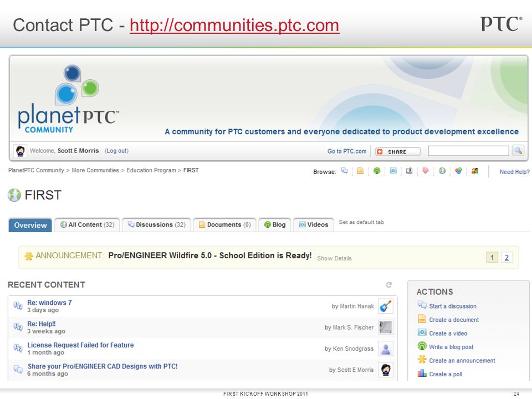Image resolution: width=532 pixels, height=399 pixels.
Task: Browse communities via globe icon
Action: coord(442,171)
